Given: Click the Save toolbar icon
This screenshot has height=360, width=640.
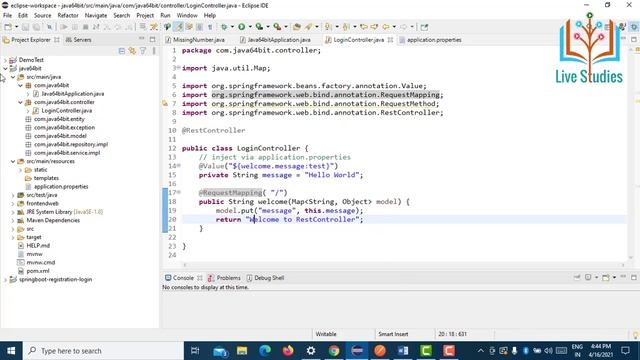Looking at the screenshot, I should tap(25, 27).
